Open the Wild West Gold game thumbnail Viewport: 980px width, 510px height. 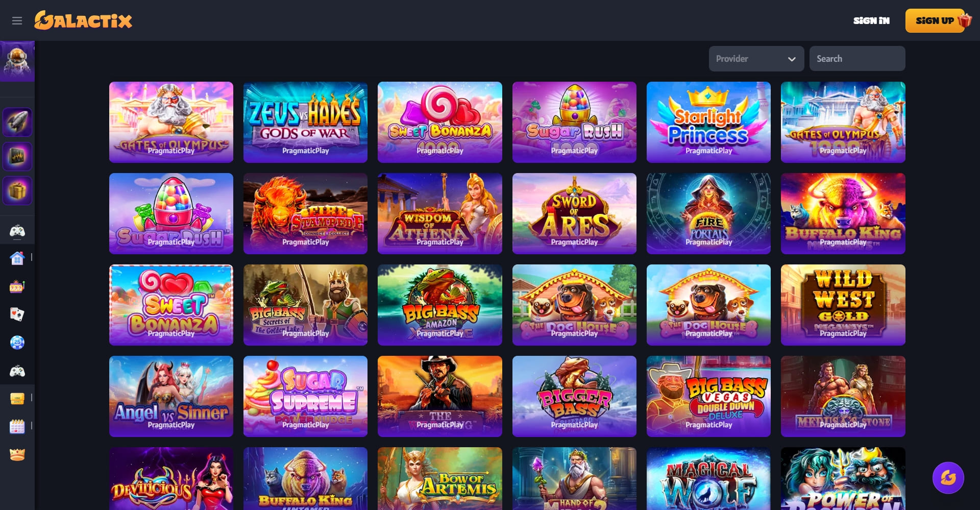click(x=843, y=305)
